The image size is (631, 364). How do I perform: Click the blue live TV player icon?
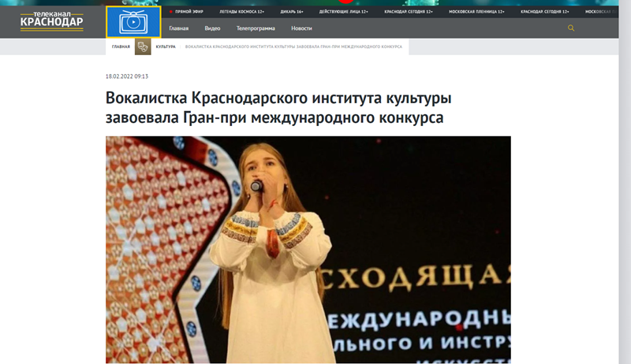click(133, 22)
